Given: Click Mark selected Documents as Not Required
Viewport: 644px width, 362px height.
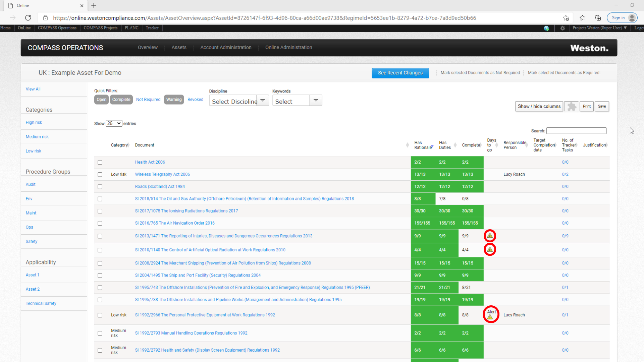Looking at the screenshot, I should point(480,73).
